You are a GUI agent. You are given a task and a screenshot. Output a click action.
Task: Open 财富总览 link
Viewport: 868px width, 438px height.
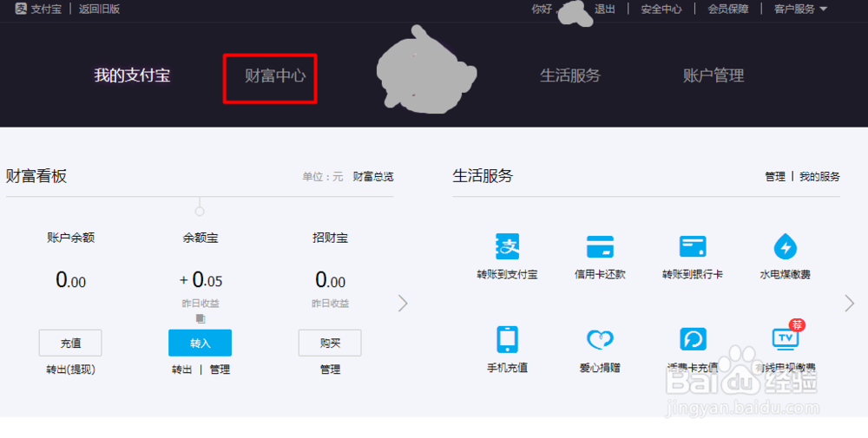(373, 176)
